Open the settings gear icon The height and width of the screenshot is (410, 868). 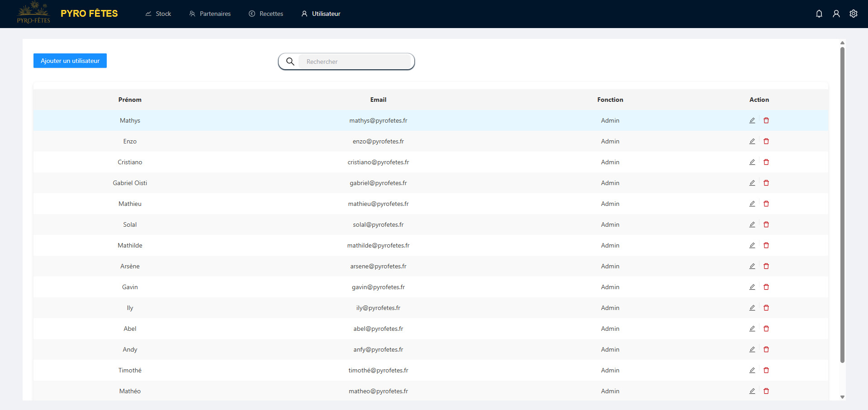tap(853, 14)
